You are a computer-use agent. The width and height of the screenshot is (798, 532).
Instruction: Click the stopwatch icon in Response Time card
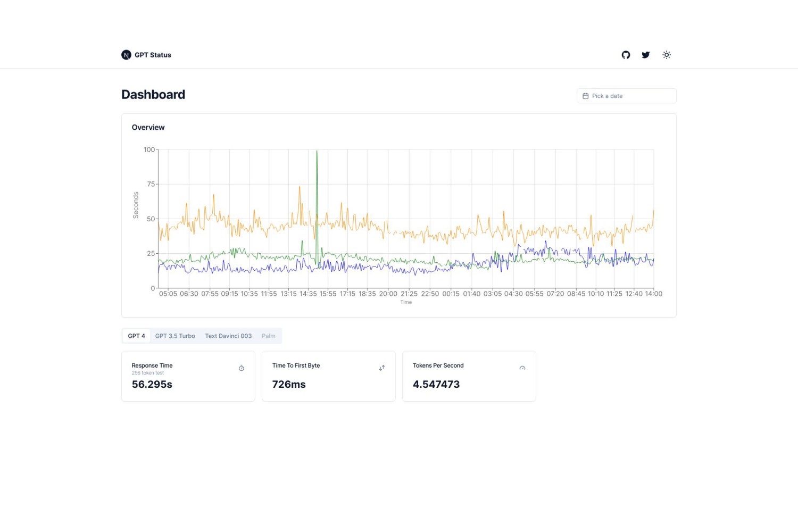pyautogui.click(x=242, y=368)
